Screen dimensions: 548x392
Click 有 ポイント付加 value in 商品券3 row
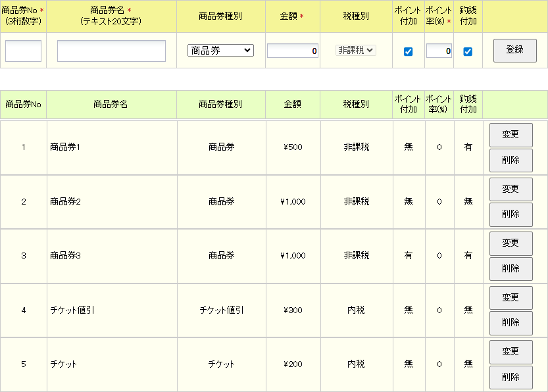pyautogui.click(x=408, y=256)
